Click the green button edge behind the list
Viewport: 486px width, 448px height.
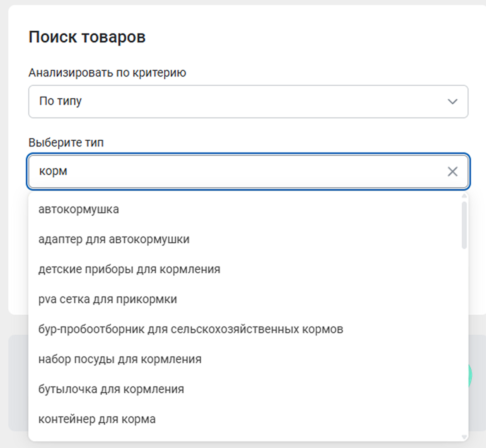tap(471, 375)
